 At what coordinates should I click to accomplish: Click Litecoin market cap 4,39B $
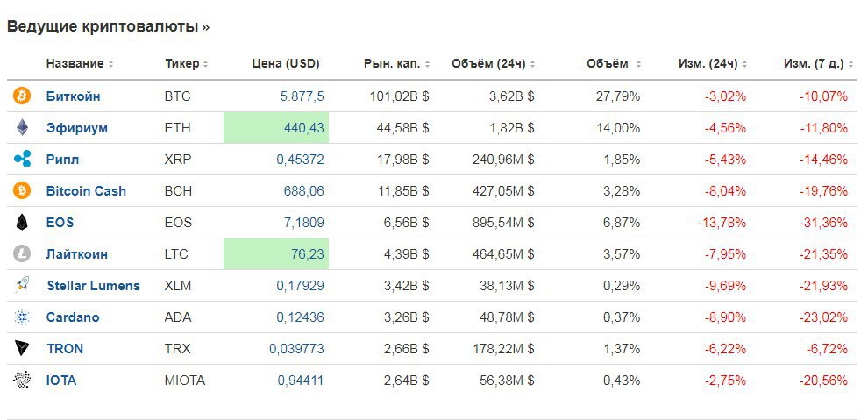click(406, 254)
